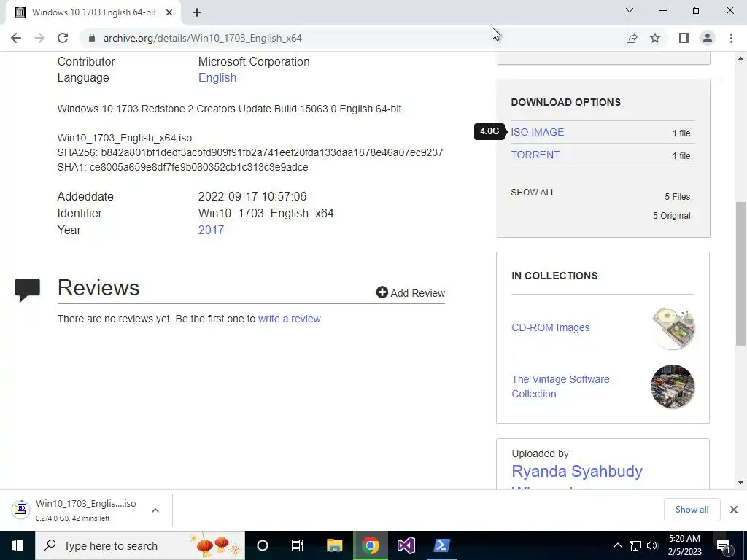Open the Windows Start menu

pyautogui.click(x=18, y=545)
